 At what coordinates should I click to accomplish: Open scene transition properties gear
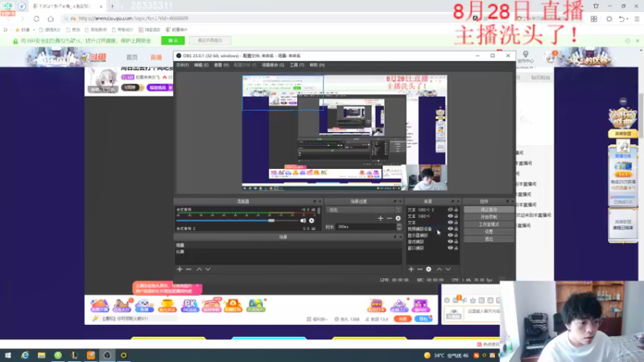[398, 218]
